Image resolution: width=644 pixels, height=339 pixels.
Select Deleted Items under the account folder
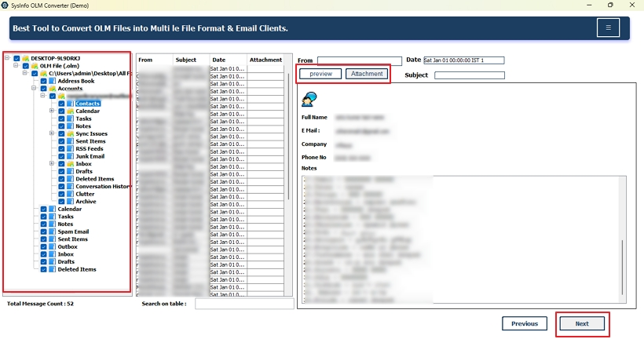pos(94,179)
